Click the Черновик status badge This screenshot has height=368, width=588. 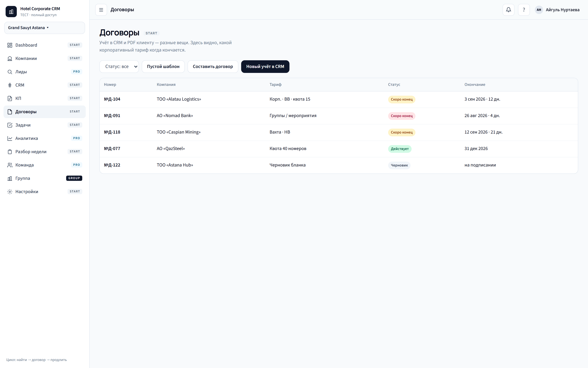tap(399, 165)
